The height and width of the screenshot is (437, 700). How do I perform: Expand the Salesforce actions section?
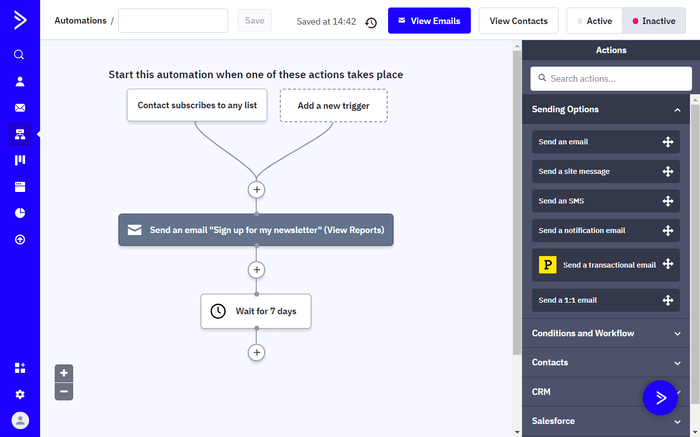pyautogui.click(x=606, y=421)
